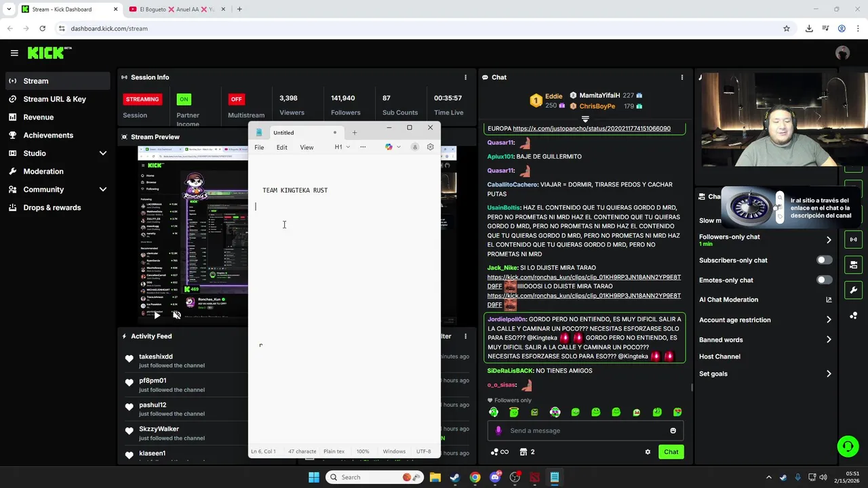Unmute the stream preview audio

tap(177, 315)
